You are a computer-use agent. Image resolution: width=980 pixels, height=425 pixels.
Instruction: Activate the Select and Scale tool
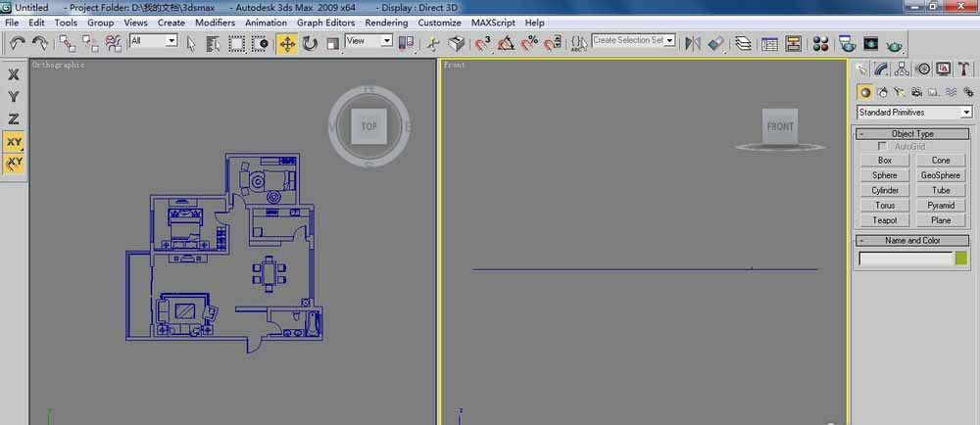coord(333,43)
